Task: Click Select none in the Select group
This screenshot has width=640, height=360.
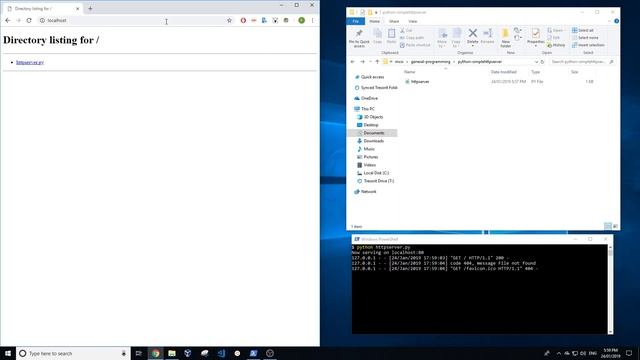Action: pyautogui.click(x=585, y=38)
